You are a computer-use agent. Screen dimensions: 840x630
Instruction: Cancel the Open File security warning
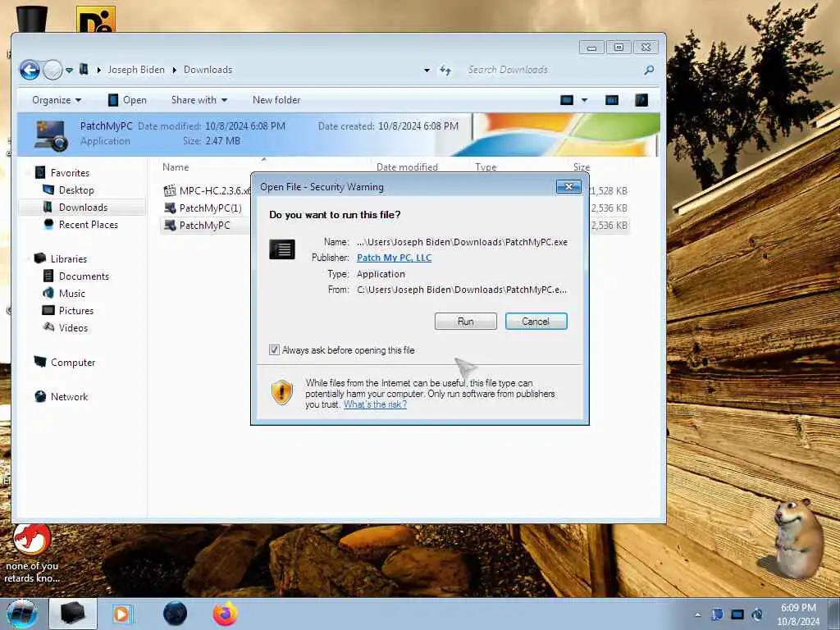(x=536, y=322)
